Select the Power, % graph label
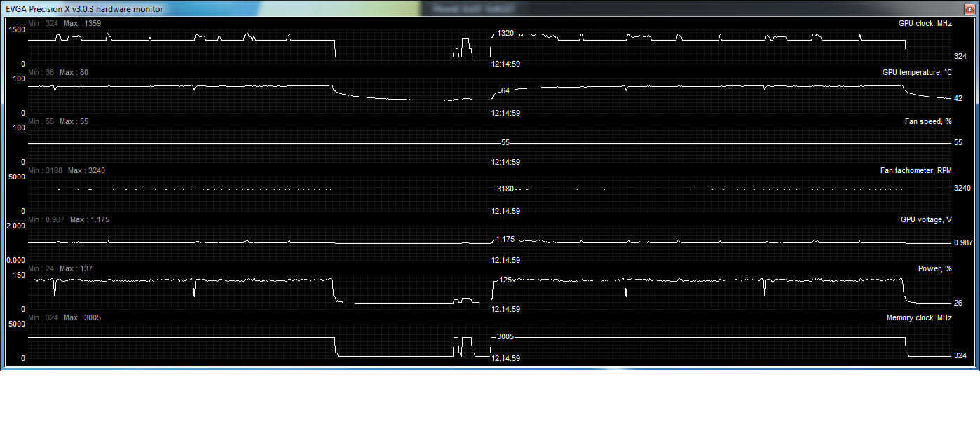This screenshot has height=431, width=980. pyautogui.click(x=934, y=269)
